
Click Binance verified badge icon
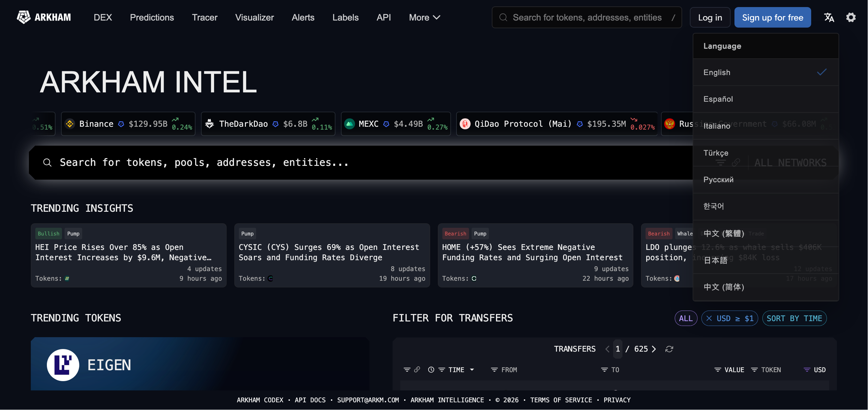click(121, 124)
